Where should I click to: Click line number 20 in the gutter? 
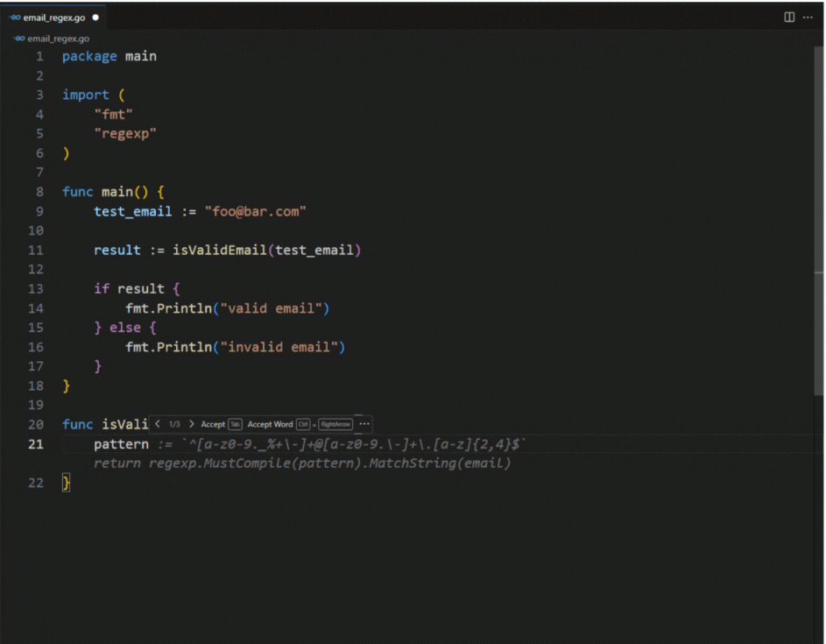coord(36,424)
